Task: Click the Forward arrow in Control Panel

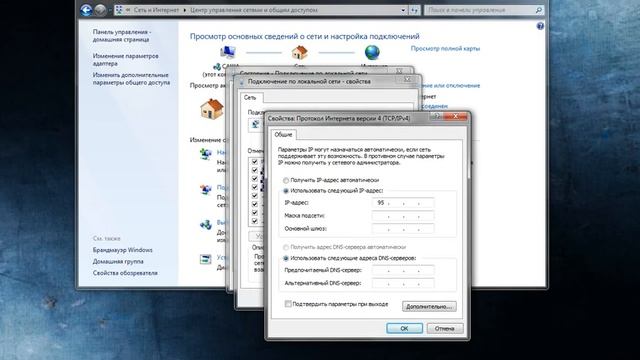Action: click(x=100, y=10)
